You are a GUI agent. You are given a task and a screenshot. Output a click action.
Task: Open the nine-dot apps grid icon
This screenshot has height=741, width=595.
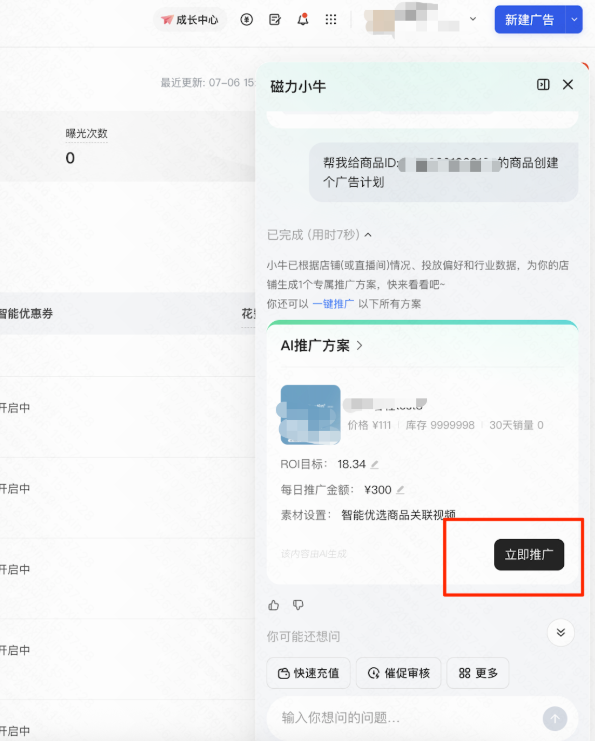point(331,19)
